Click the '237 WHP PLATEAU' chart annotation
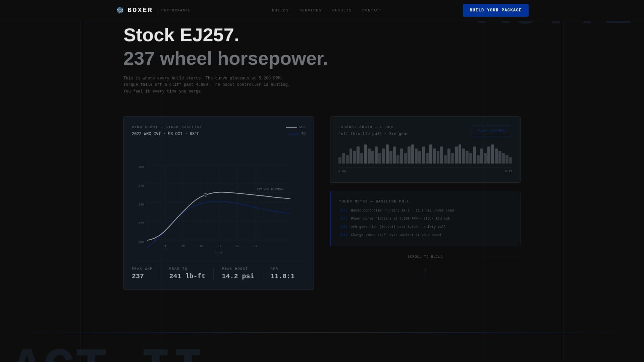The image size is (644, 362). click(x=270, y=190)
